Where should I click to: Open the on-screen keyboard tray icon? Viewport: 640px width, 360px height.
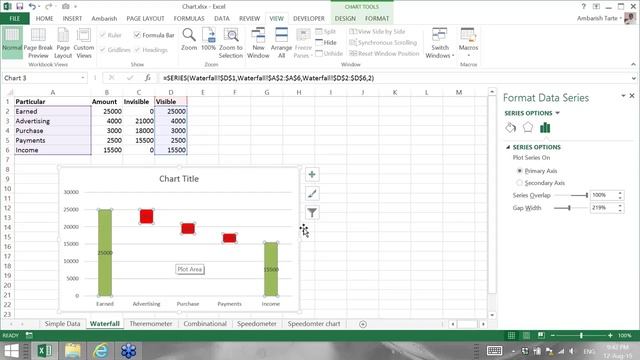494,351
